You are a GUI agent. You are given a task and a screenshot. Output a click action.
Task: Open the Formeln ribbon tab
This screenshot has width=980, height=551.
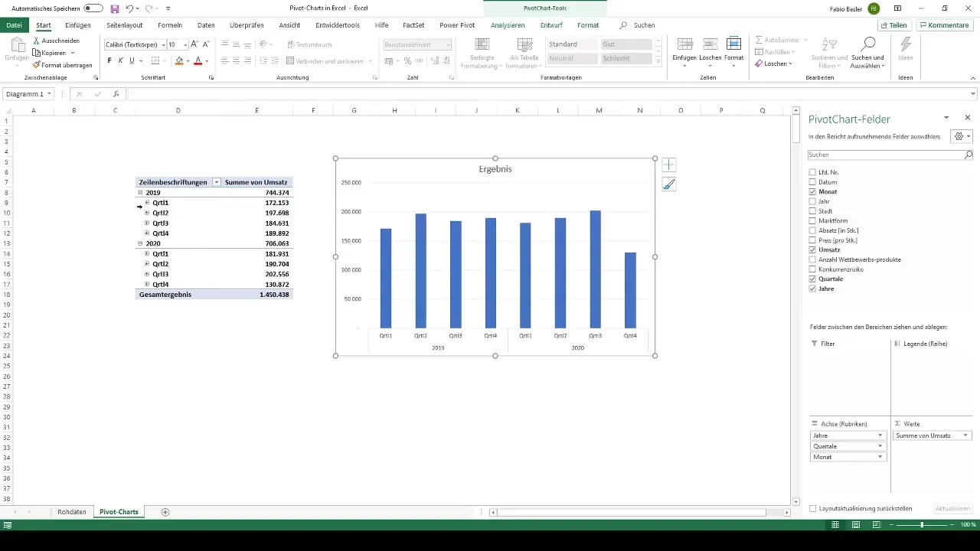tap(170, 25)
